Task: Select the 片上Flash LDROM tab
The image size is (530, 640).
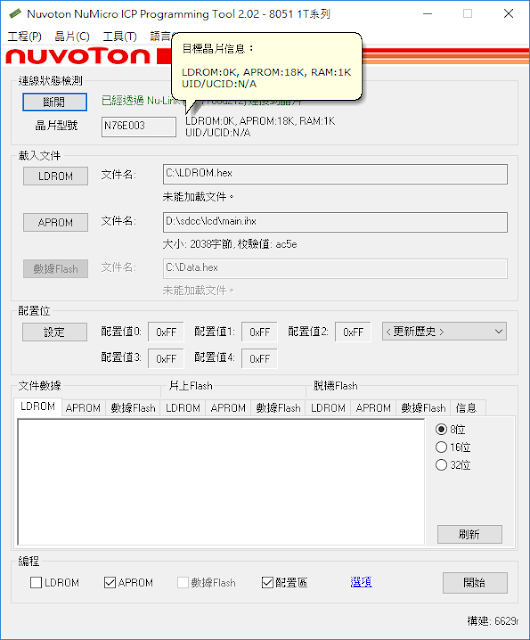Action: (183, 408)
